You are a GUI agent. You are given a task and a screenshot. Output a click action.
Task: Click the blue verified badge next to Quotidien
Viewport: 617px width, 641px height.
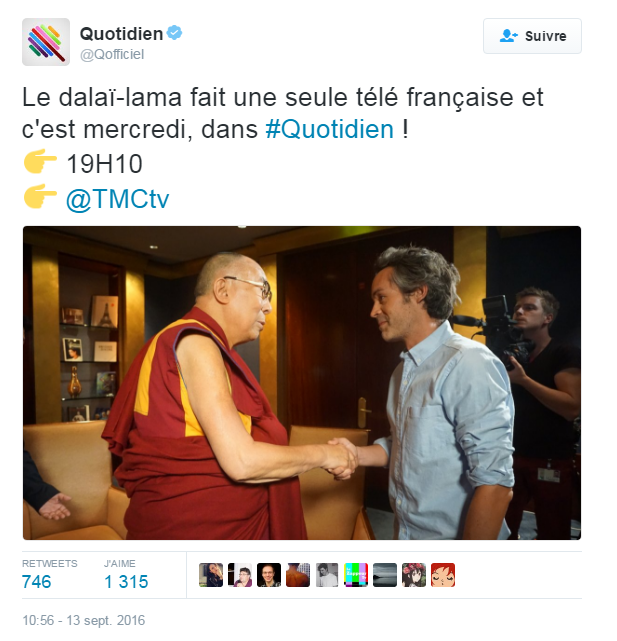(175, 33)
